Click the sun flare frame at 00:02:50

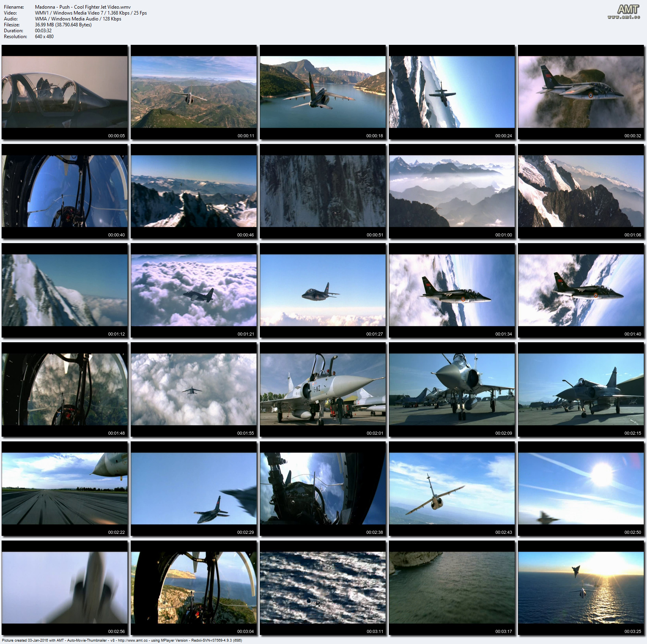(x=581, y=489)
